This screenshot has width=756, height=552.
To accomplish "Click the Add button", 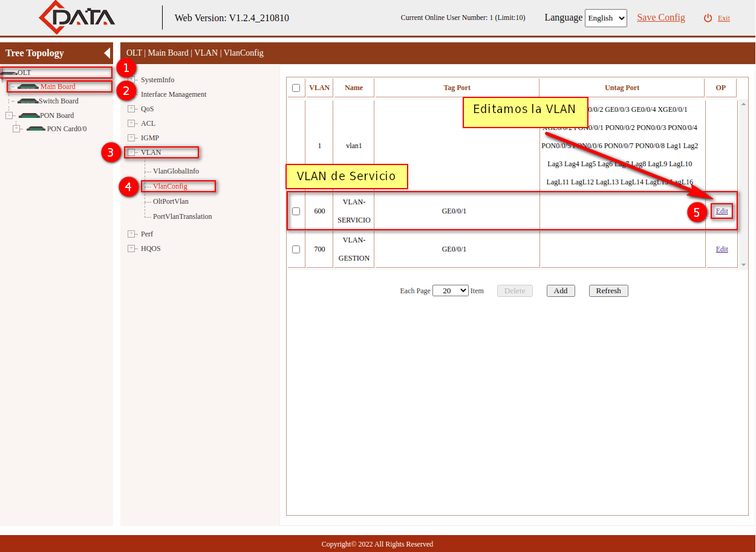I will click(x=560, y=291).
